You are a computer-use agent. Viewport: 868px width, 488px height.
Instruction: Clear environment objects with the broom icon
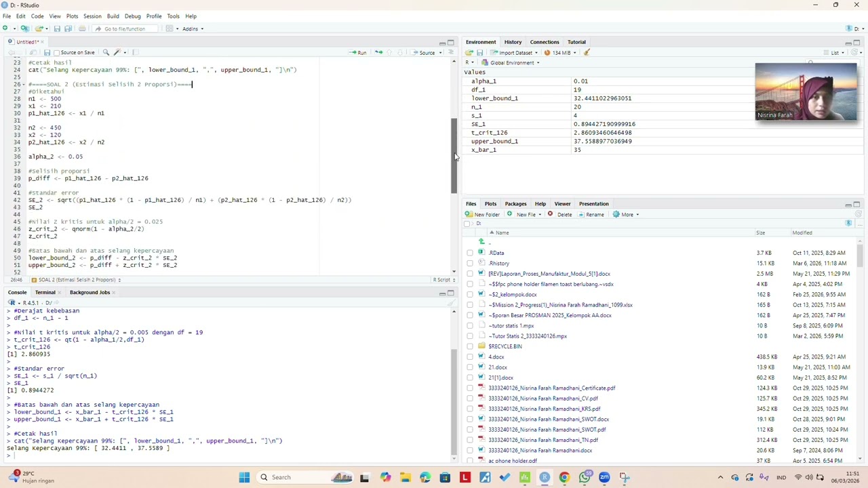587,52
